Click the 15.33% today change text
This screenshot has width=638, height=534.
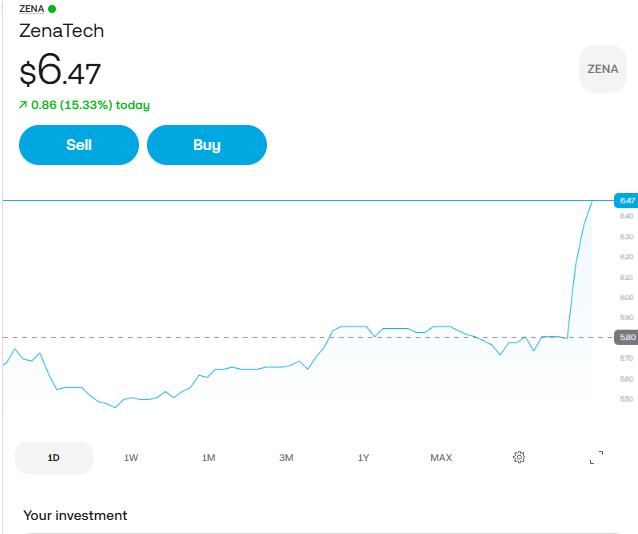90,105
